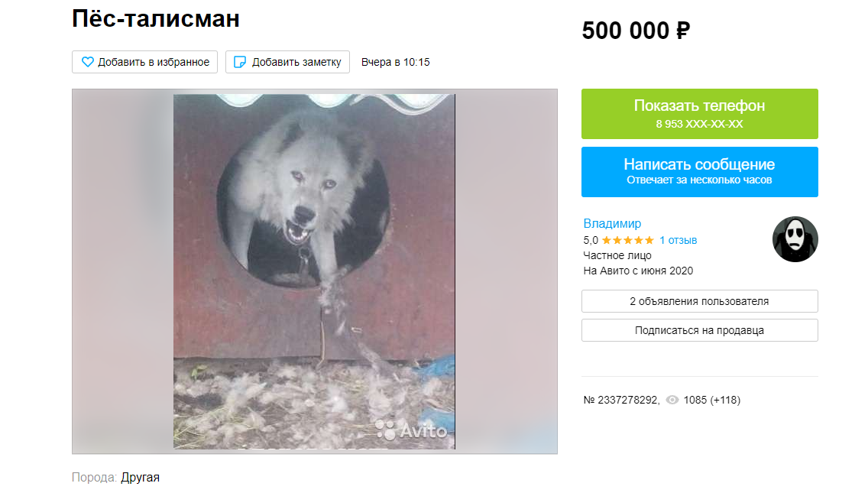The width and height of the screenshot is (868, 493).
Task: Click the note icon beside Добавить заметку
Action: point(240,62)
